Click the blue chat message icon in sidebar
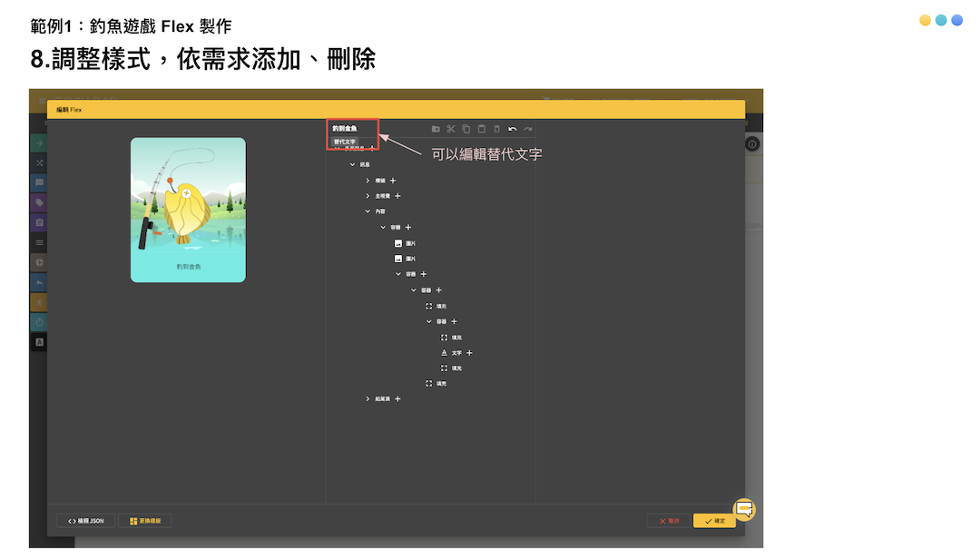Image resolution: width=980 pixels, height=559 pixels. tap(39, 183)
